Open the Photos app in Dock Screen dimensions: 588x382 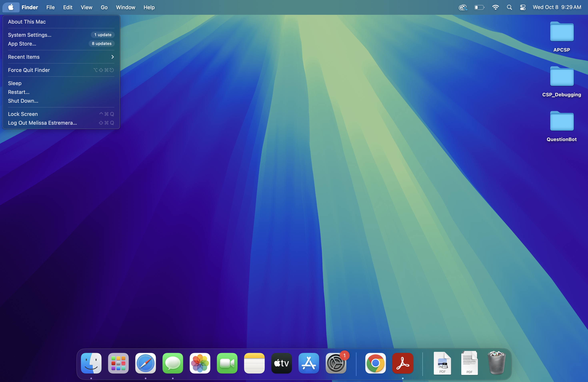coord(200,363)
